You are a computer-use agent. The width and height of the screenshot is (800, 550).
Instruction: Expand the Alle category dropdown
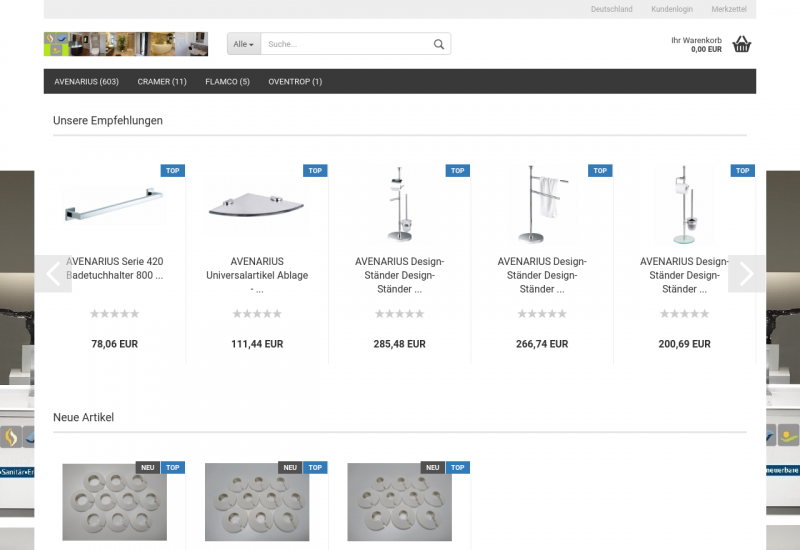click(244, 44)
